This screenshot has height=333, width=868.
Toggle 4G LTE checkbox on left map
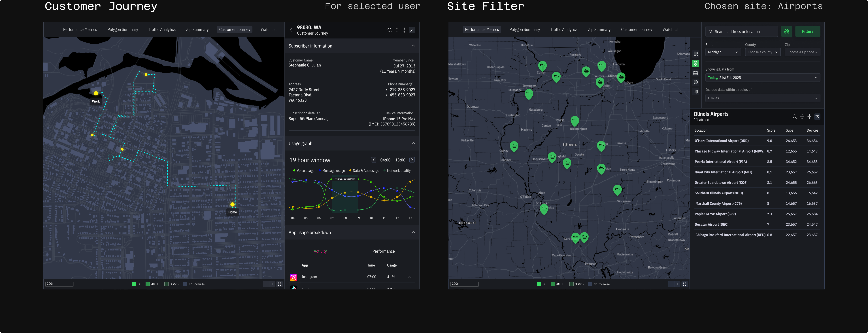click(x=148, y=284)
